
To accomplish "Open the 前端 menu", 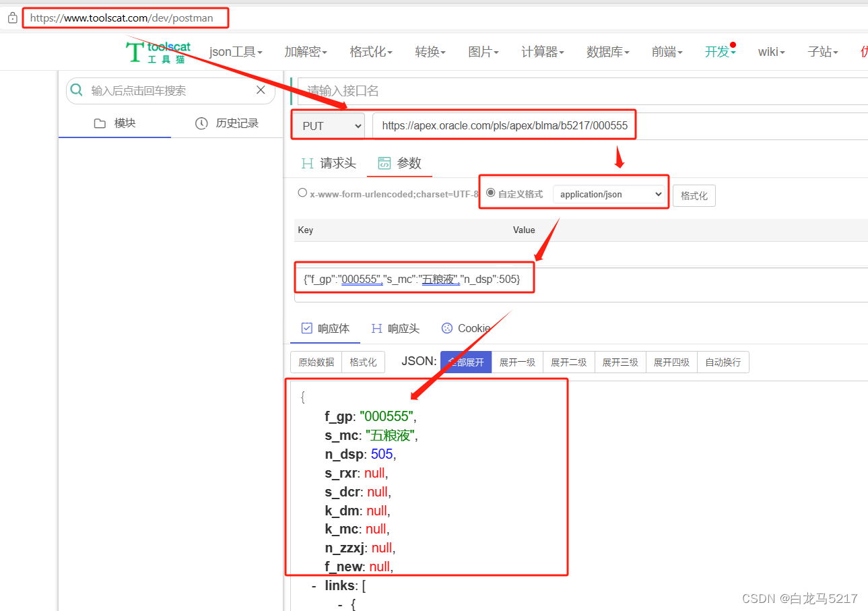I will click(x=667, y=52).
